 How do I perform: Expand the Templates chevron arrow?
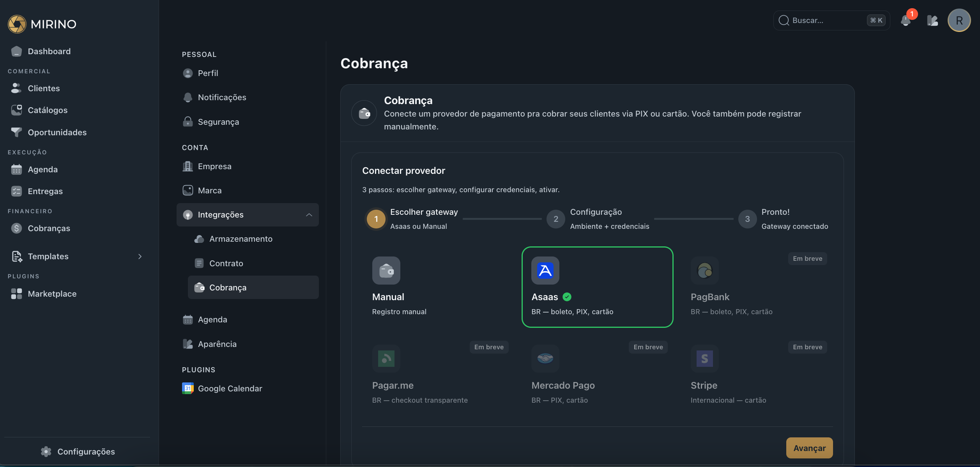point(140,256)
